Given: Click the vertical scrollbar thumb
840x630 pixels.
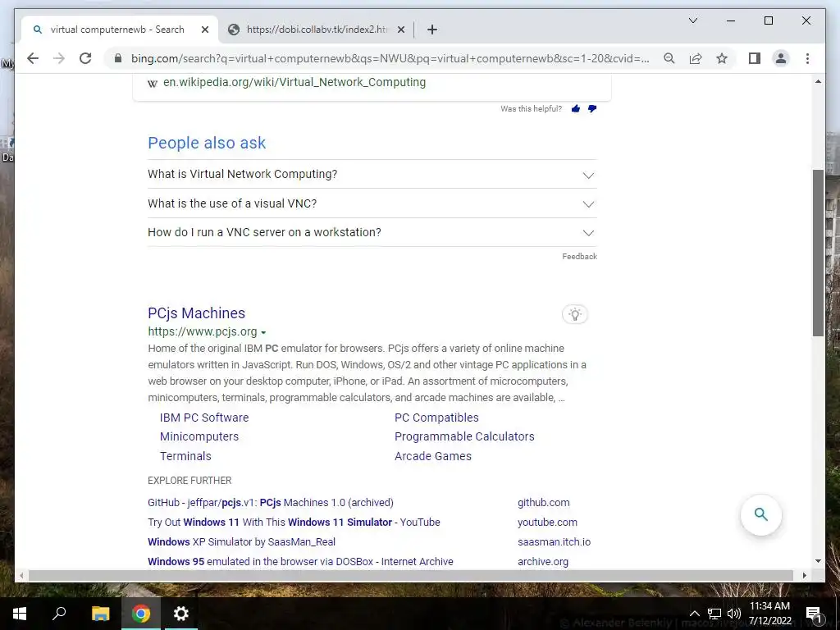Looking at the screenshot, I should tap(818, 253).
